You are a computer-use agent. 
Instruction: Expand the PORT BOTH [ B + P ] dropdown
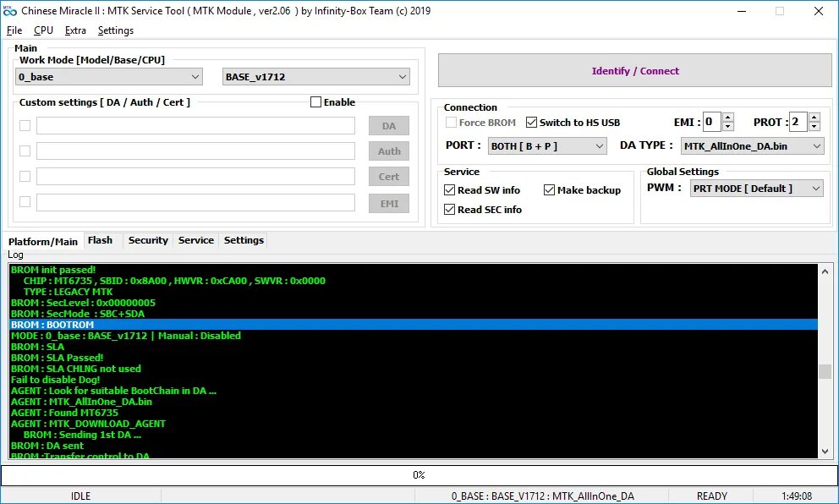(547, 146)
